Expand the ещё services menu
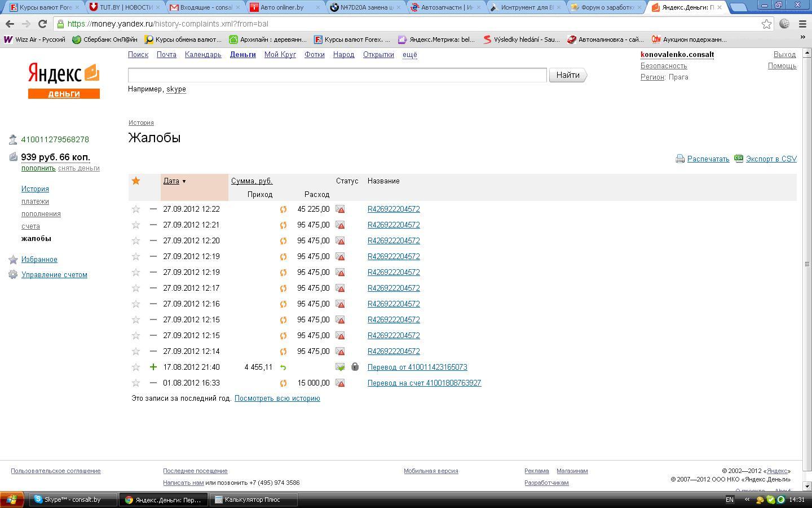812x508 pixels. tap(409, 55)
